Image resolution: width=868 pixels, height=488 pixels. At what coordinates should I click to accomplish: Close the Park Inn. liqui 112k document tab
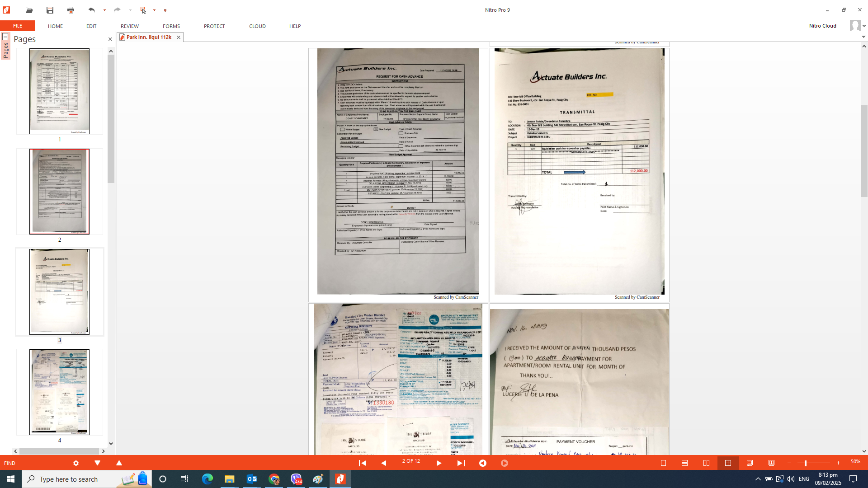tap(179, 38)
